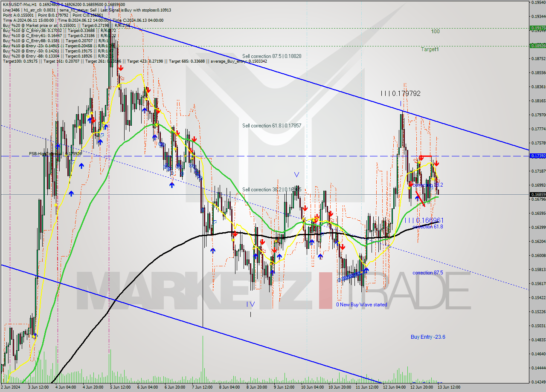Click the '100' level label near the top right

pyautogui.click(x=435, y=32)
